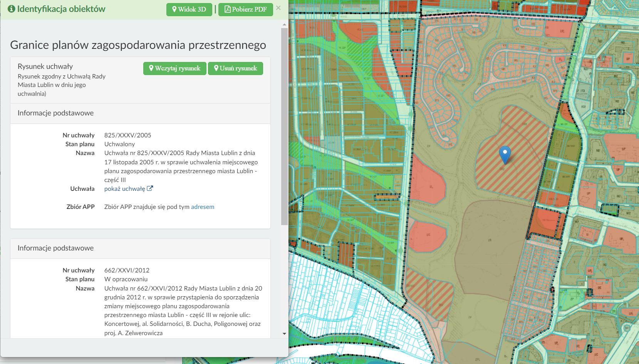
Task: Click the blue location marker on the map
Action: point(505,154)
